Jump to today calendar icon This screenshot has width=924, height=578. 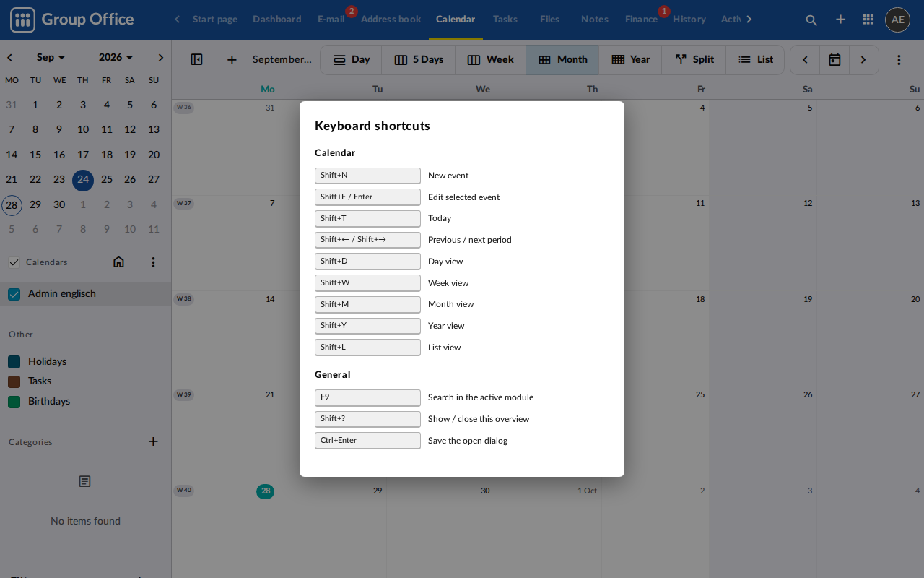[x=834, y=59]
